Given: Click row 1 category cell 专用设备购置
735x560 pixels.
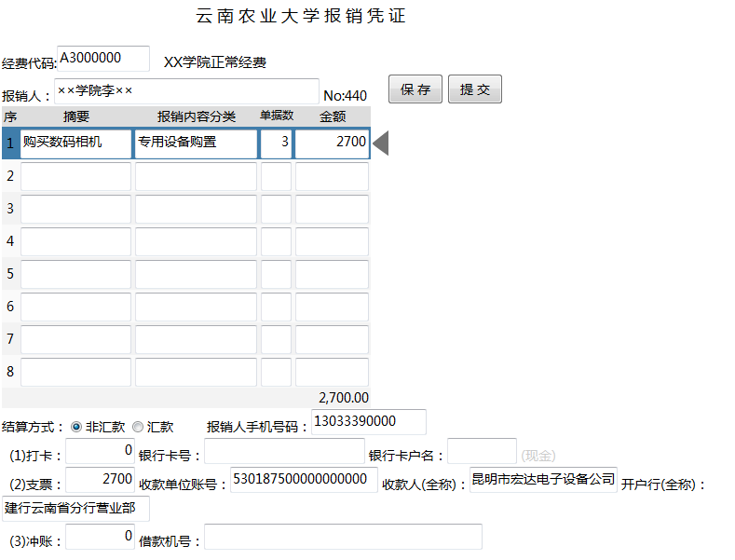Looking at the screenshot, I should (196, 143).
